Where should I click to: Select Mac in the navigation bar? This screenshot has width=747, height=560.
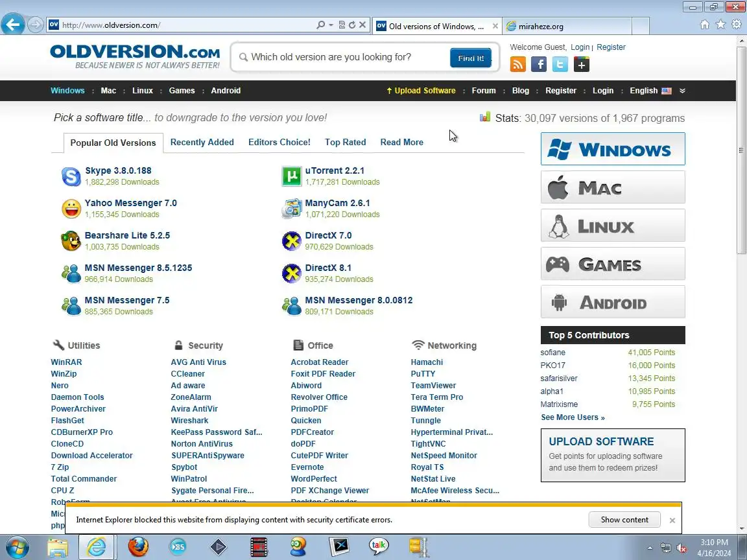[x=108, y=91]
